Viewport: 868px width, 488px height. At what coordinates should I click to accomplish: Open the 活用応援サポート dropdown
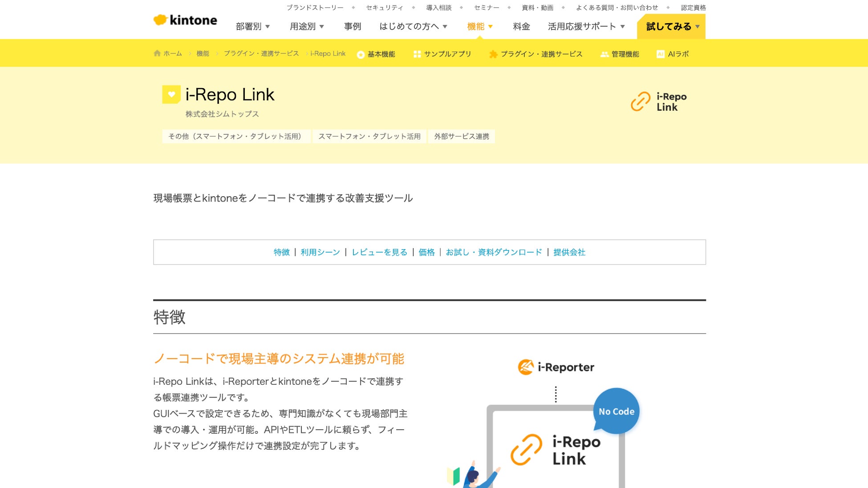pos(586,27)
